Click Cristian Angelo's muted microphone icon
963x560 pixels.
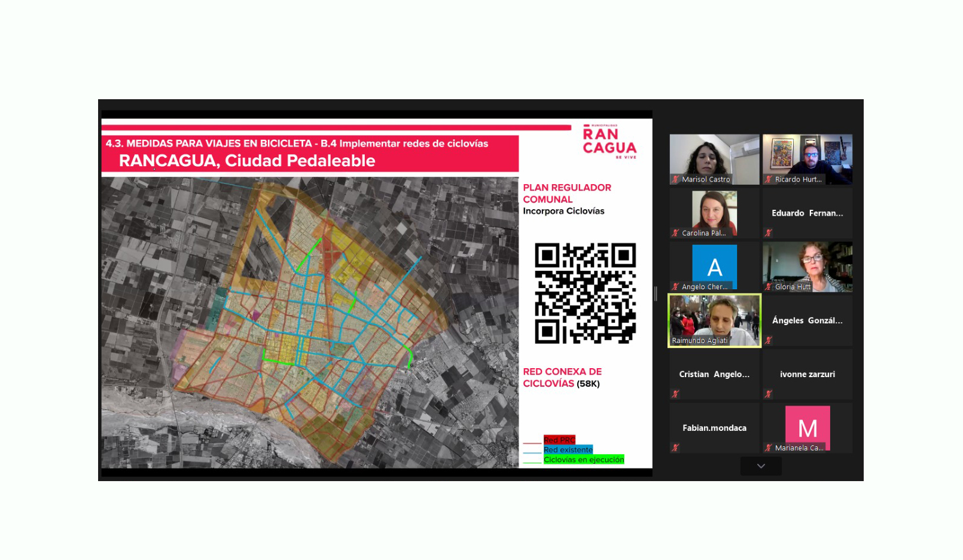[675, 394]
